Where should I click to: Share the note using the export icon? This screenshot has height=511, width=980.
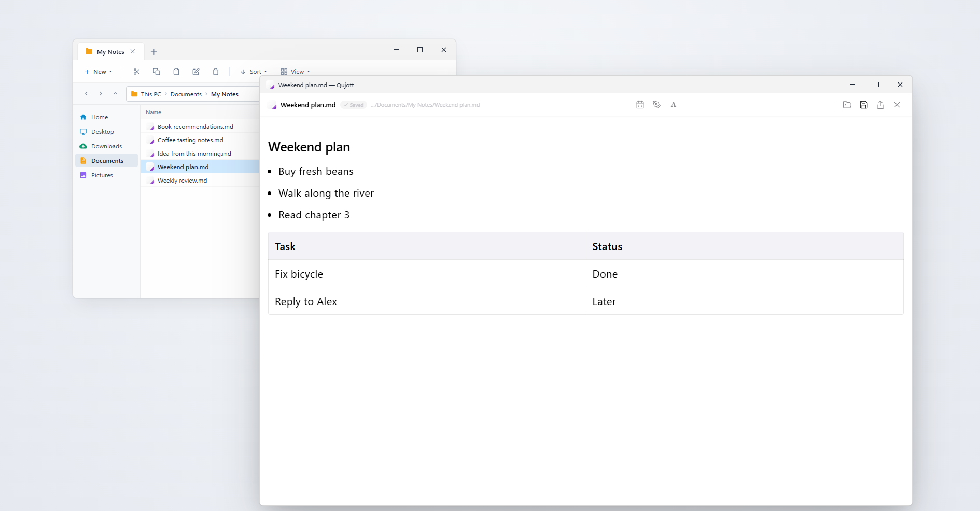coord(880,105)
